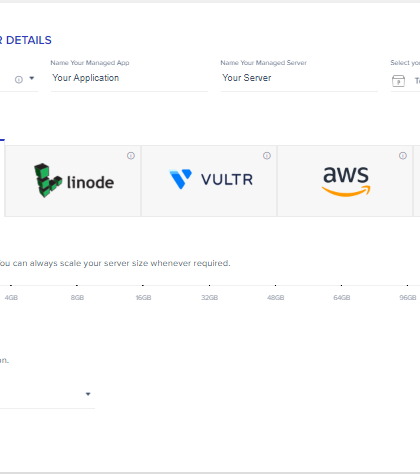Set server size slider to 8GB

77,286
